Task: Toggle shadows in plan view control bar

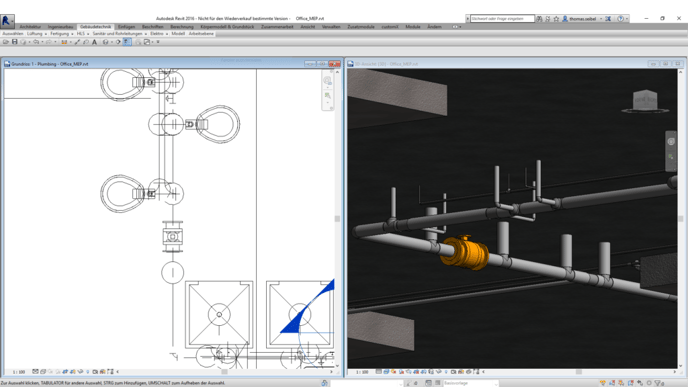Action: pyautogui.click(x=57, y=372)
